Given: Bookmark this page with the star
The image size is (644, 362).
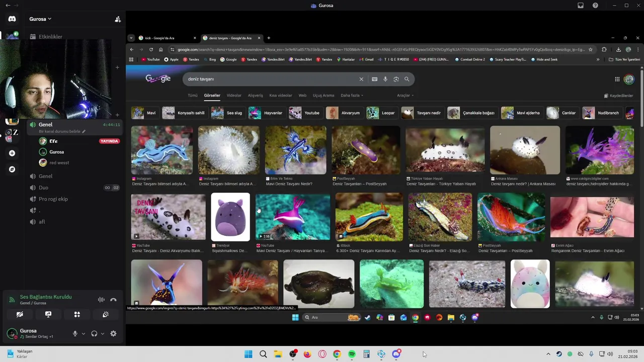Looking at the screenshot, I should pyautogui.click(x=591, y=50).
